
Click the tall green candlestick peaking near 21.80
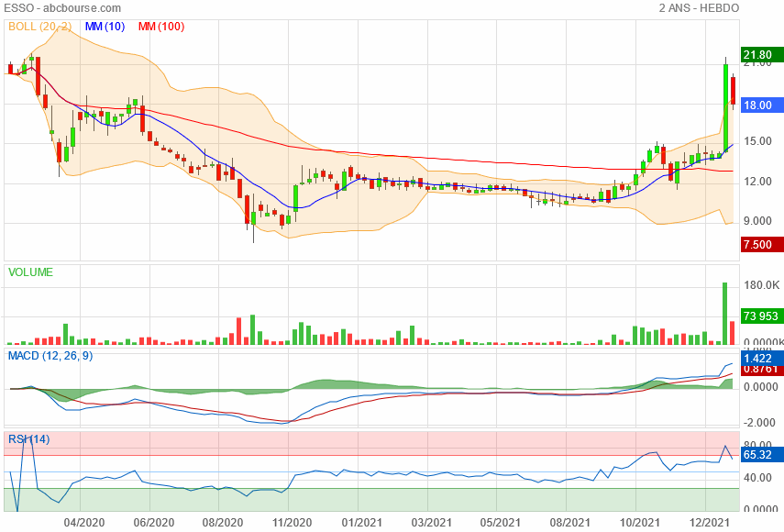(725, 107)
